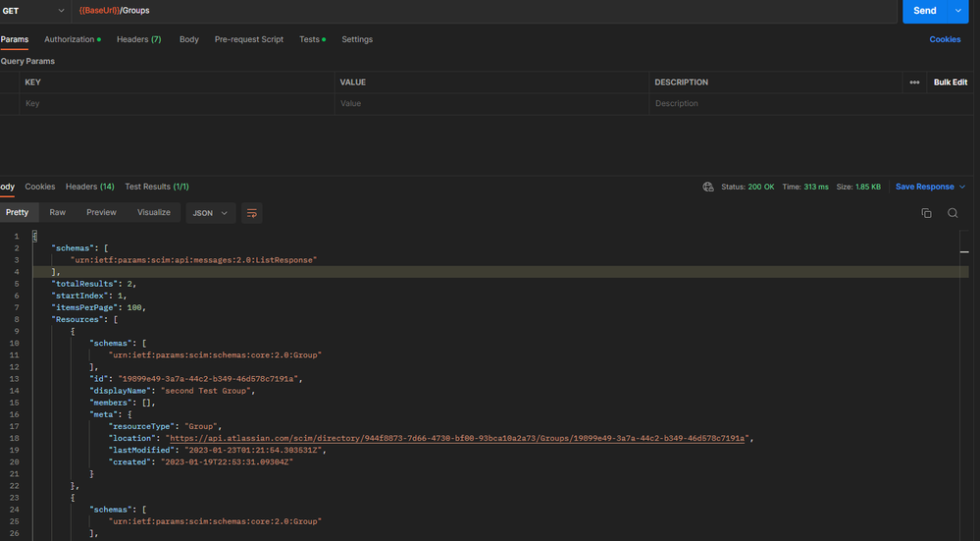Switch to the Authorization tab
The image size is (980, 541).
pos(73,39)
